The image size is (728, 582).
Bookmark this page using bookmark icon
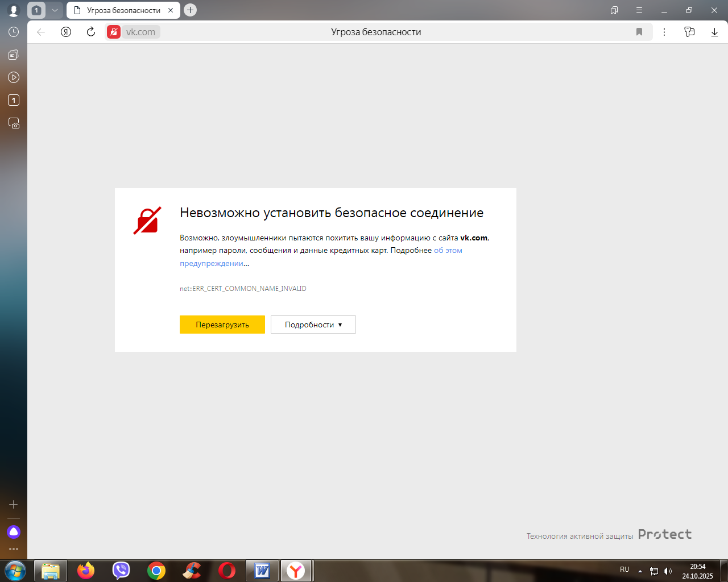pos(639,32)
